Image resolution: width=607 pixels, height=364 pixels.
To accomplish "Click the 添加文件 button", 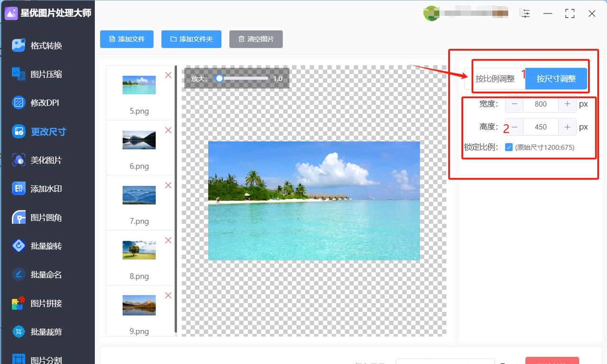I will coord(127,39).
